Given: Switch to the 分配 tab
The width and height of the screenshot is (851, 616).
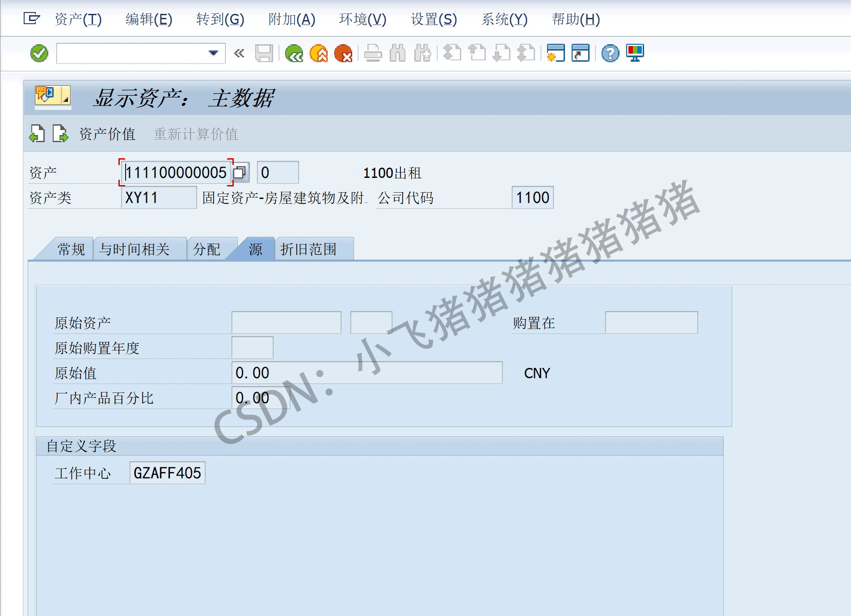Looking at the screenshot, I should [x=207, y=249].
